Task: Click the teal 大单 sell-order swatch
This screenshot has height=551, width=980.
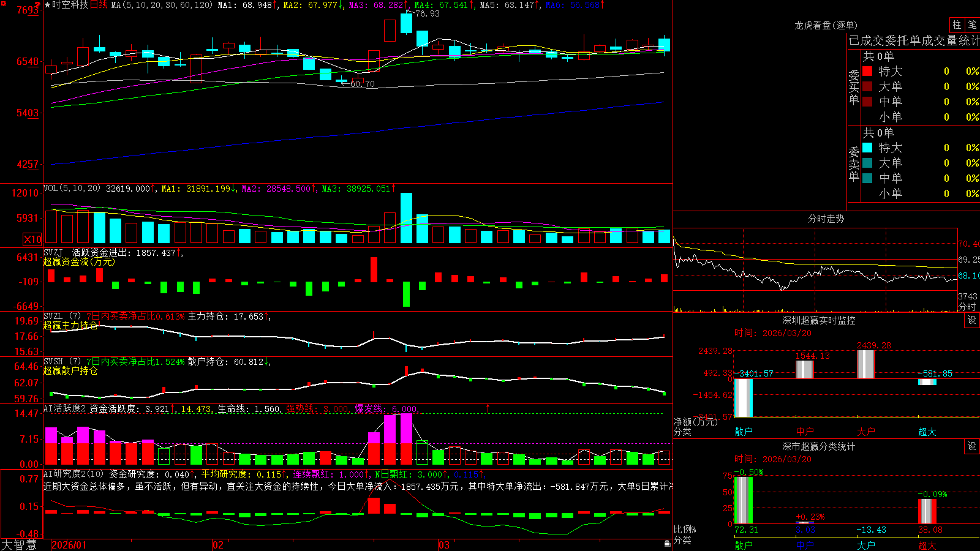Action: [x=867, y=163]
